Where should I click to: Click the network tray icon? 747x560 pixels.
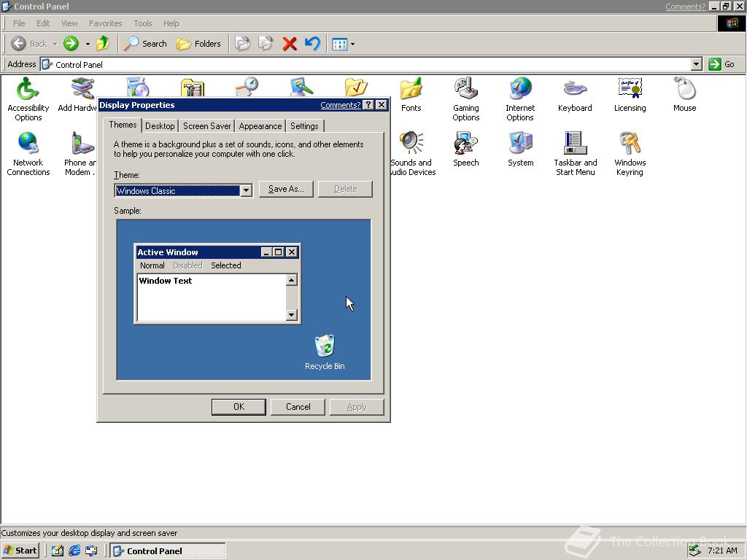tap(694, 551)
